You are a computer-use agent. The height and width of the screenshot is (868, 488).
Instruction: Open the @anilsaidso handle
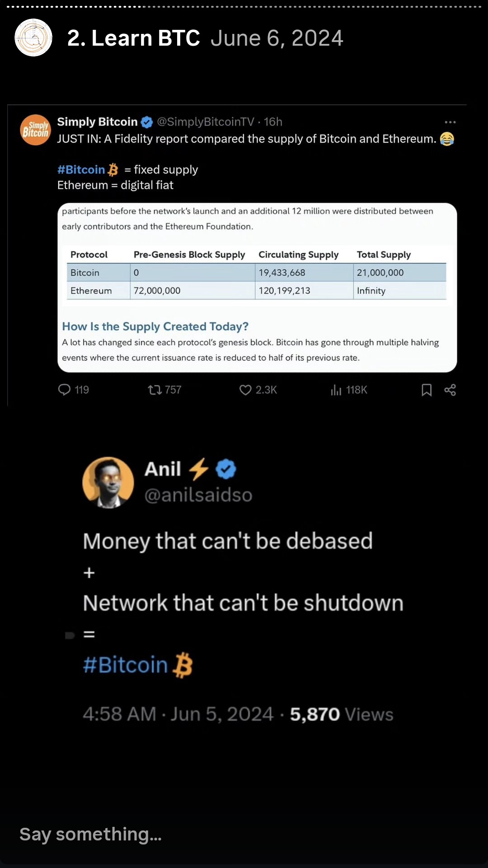[198, 495]
